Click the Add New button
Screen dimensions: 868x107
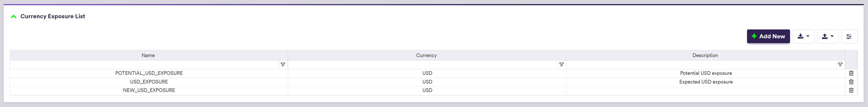(x=768, y=36)
